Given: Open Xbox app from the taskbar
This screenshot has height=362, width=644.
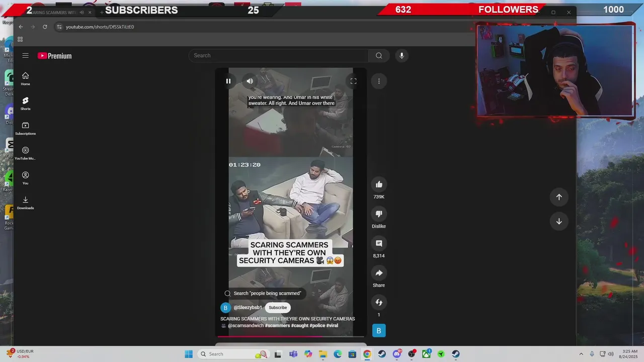Looking at the screenshot, I should (x=426, y=354).
